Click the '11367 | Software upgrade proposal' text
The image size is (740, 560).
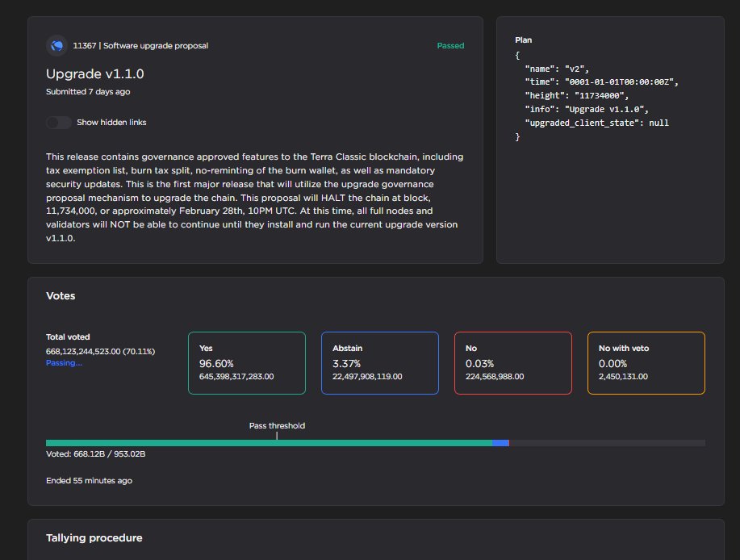(x=140, y=46)
